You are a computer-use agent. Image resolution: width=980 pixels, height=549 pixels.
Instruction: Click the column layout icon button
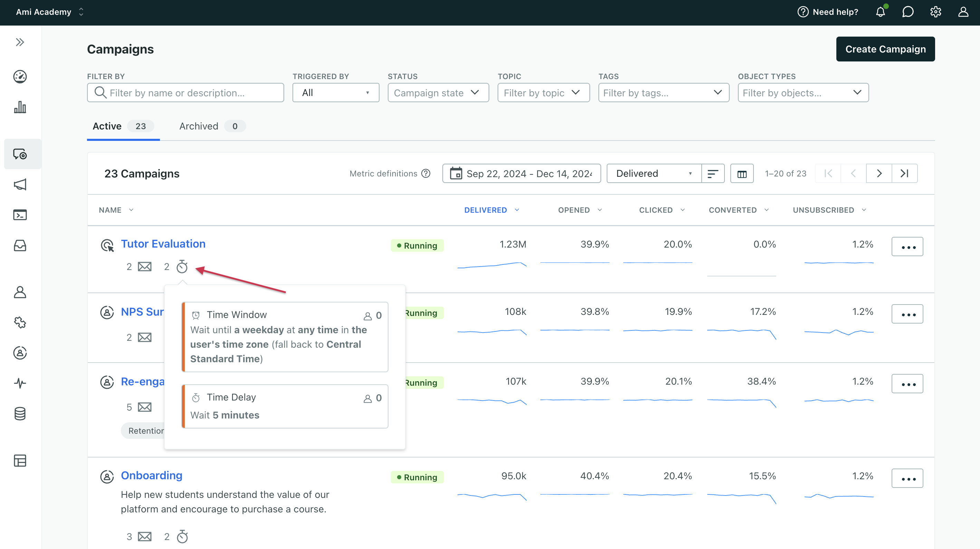[741, 173]
